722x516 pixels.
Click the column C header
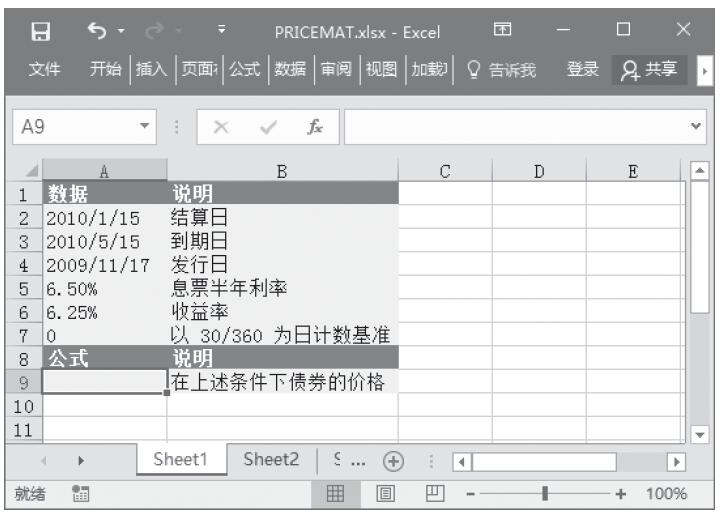pyautogui.click(x=444, y=171)
